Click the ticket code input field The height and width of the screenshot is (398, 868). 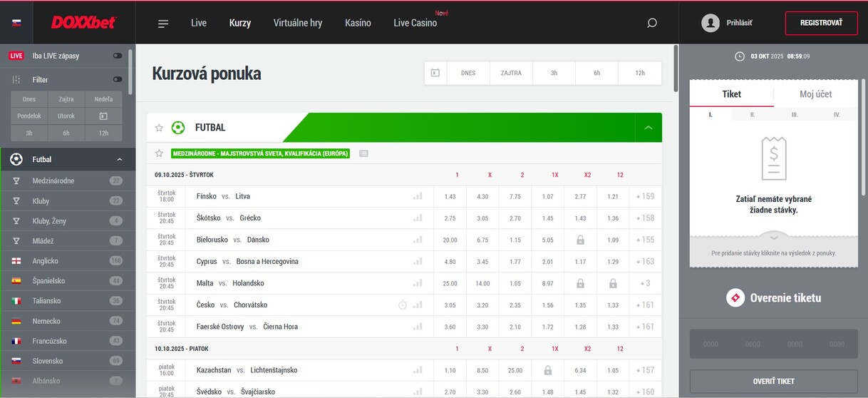tap(774, 344)
